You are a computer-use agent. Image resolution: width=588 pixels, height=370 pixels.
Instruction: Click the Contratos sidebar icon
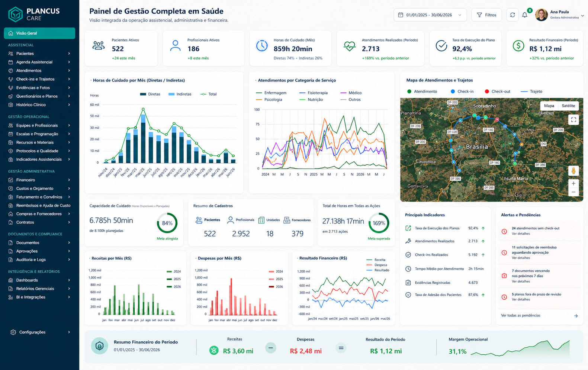point(10,222)
